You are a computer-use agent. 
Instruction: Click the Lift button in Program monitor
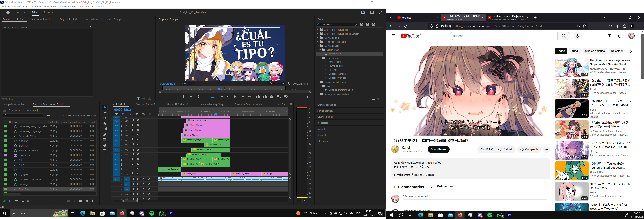tap(258, 97)
